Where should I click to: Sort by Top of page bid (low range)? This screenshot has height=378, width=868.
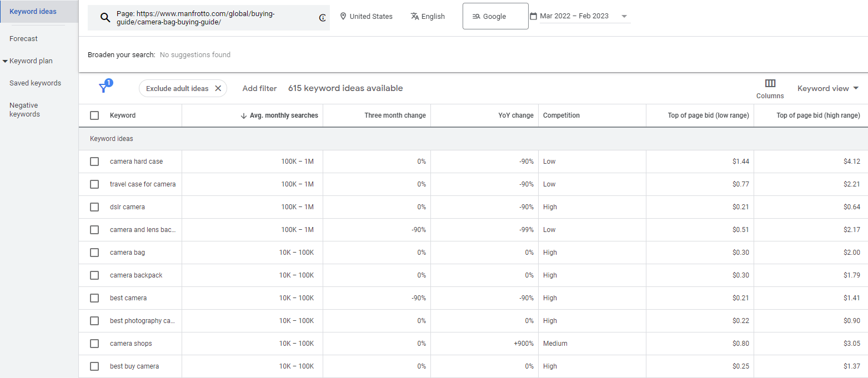[x=708, y=115]
